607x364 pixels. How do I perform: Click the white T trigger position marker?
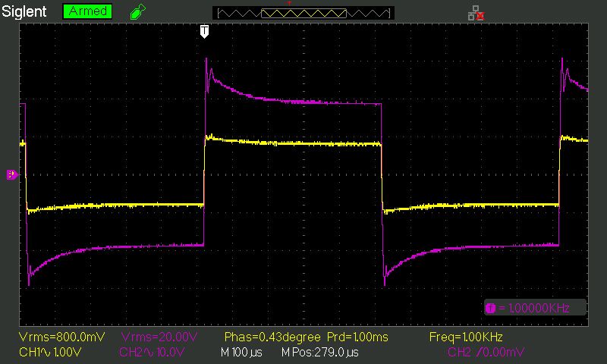[x=204, y=31]
